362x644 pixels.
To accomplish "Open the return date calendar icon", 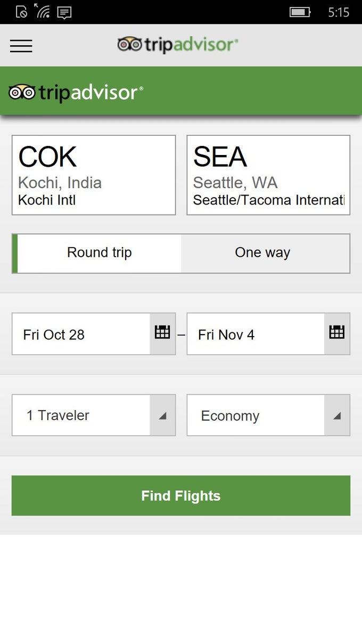I will click(337, 333).
